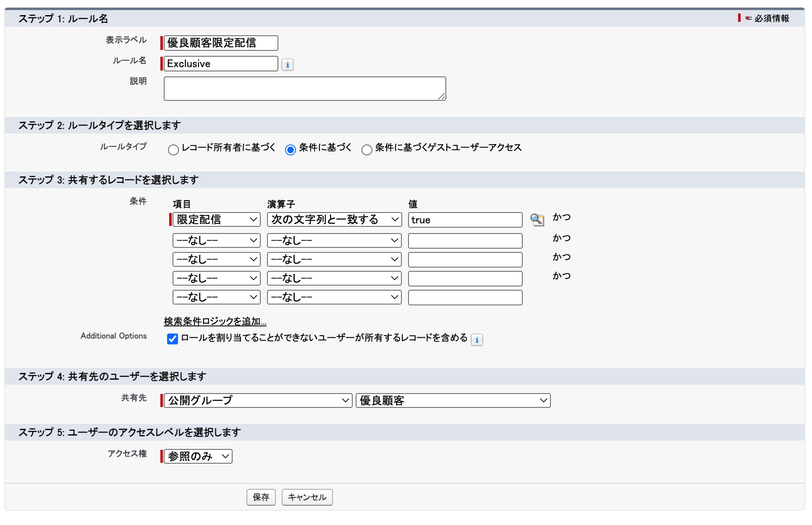Screen dimensions: 812x525
Task: Click the ステップ 1: ルール名 heading
Action: pos(63,18)
